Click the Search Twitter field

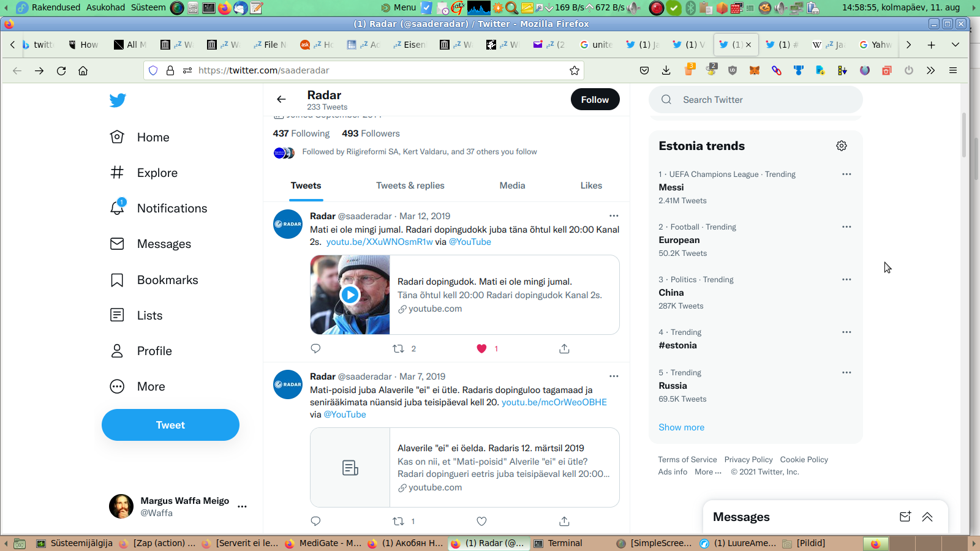[x=756, y=100]
